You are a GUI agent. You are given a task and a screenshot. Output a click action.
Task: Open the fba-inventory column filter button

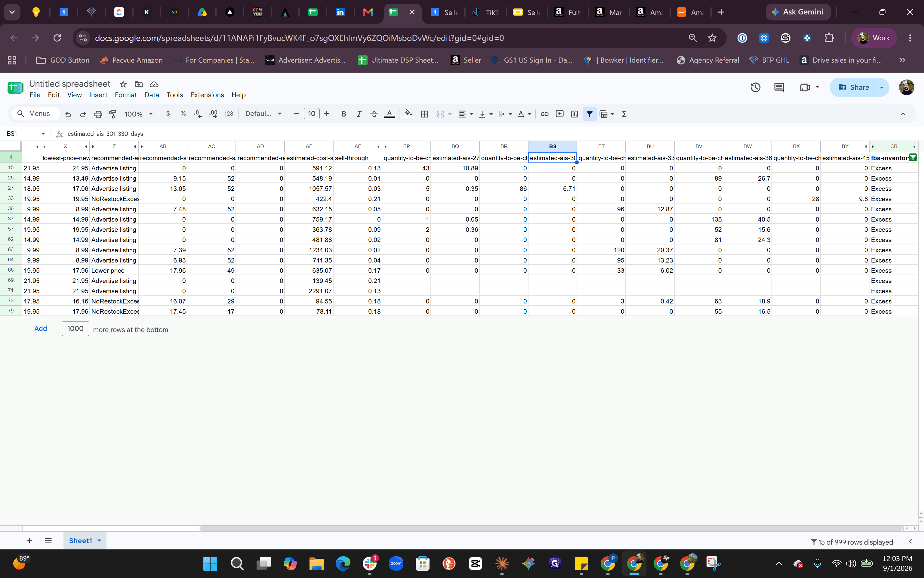(913, 157)
